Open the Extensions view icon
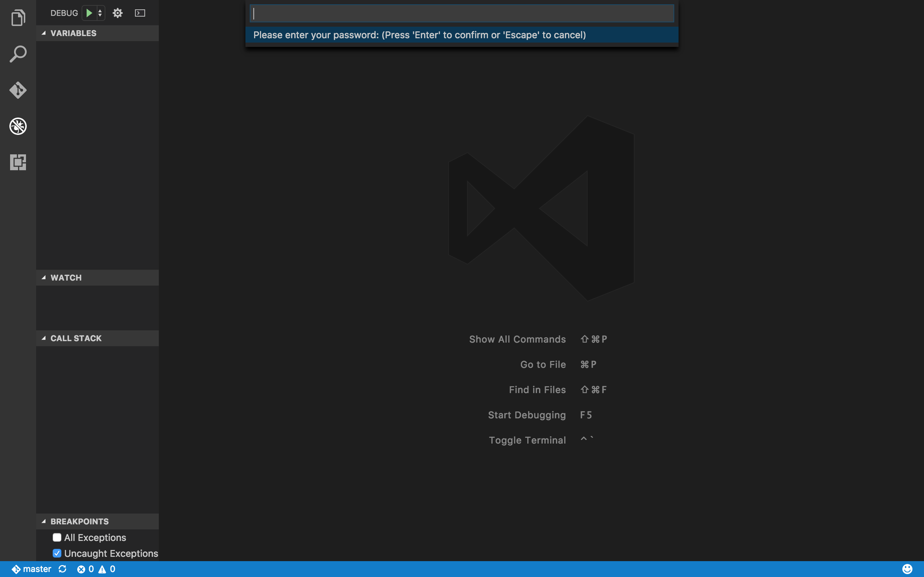 pyautogui.click(x=18, y=162)
